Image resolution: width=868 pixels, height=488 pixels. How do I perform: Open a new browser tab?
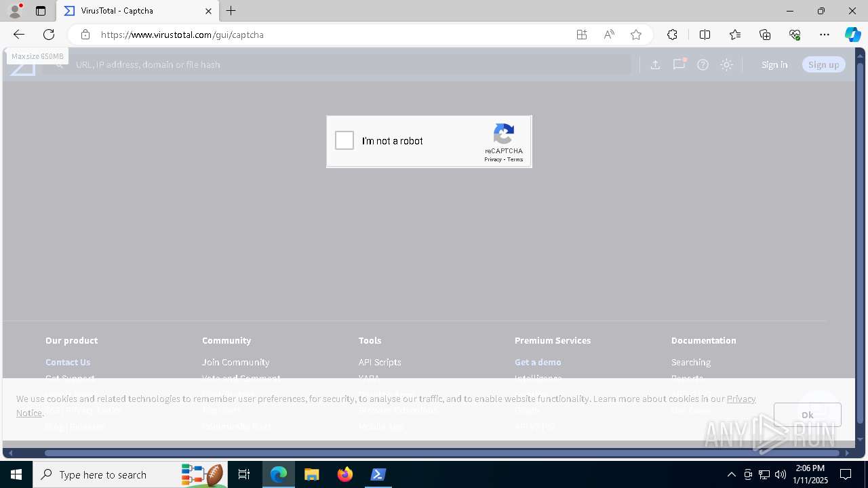[231, 11]
